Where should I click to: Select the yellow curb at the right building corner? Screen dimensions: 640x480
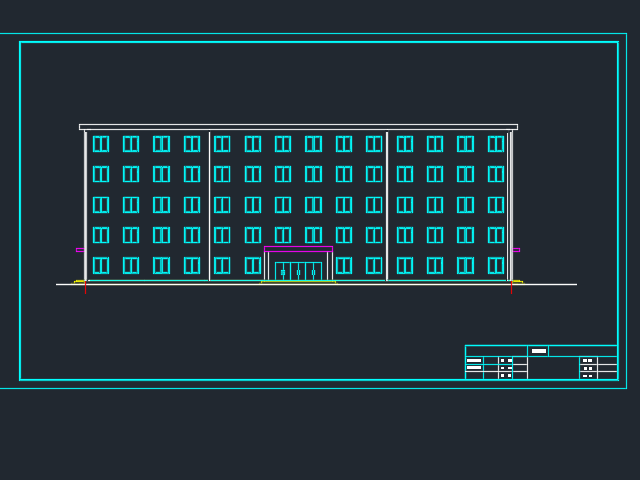(x=518, y=282)
